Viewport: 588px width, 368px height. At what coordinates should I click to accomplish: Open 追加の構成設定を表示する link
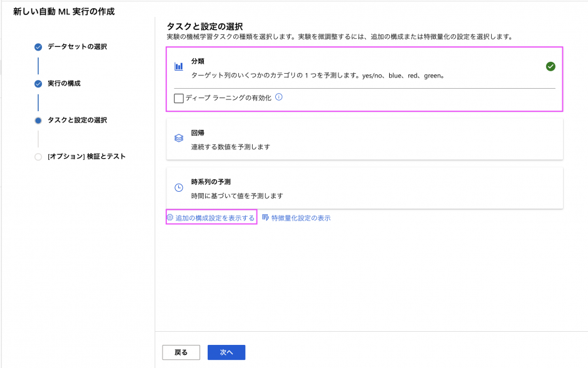tap(215, 218)
